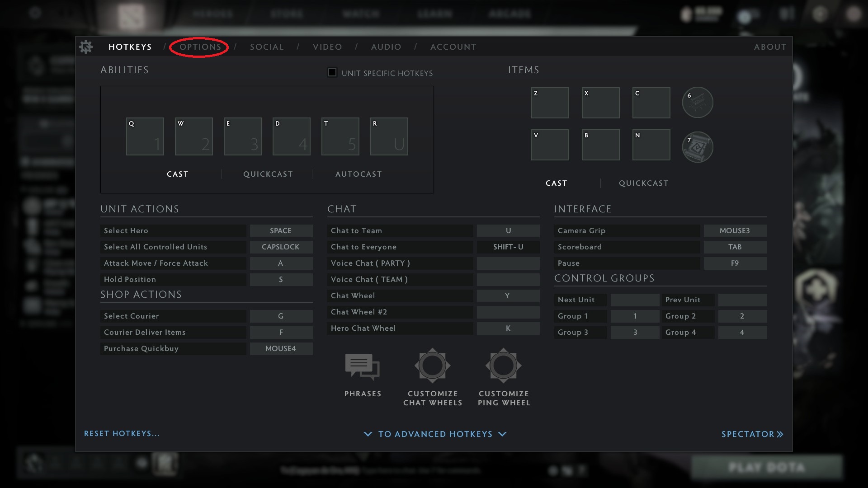Open the Spectator hotkeys page
The image size is (868, 488).
coord(752,434)
